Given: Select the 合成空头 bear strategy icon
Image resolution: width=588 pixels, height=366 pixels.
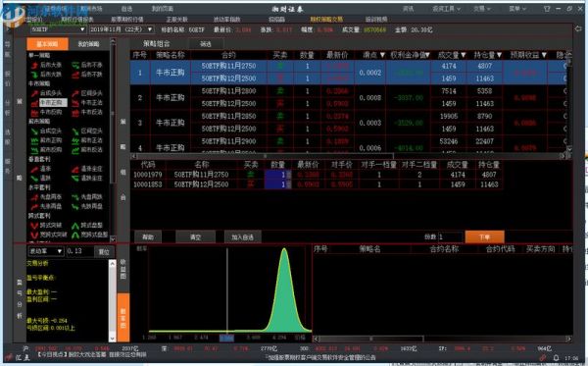Looking at the screenshot, I should [x=34, y=131].
